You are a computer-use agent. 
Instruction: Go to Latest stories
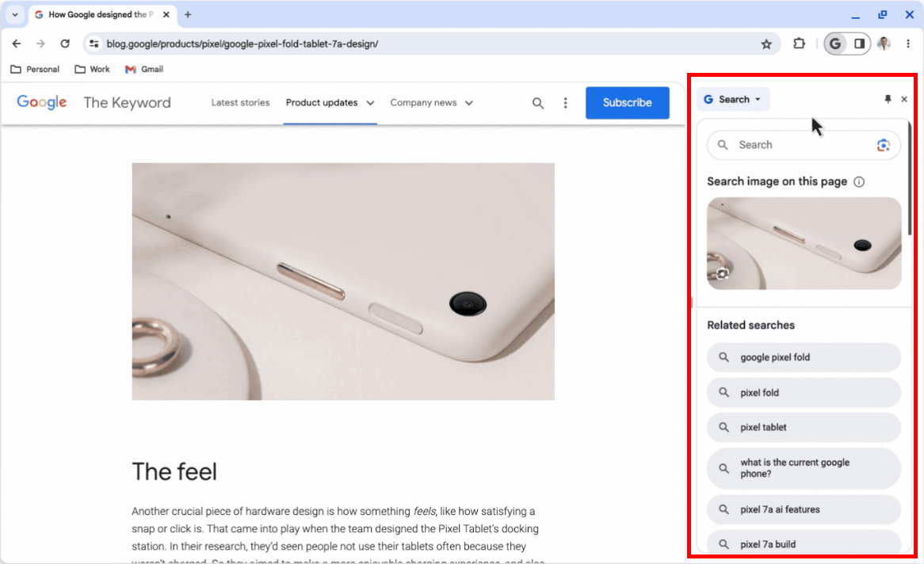[240, 102]
